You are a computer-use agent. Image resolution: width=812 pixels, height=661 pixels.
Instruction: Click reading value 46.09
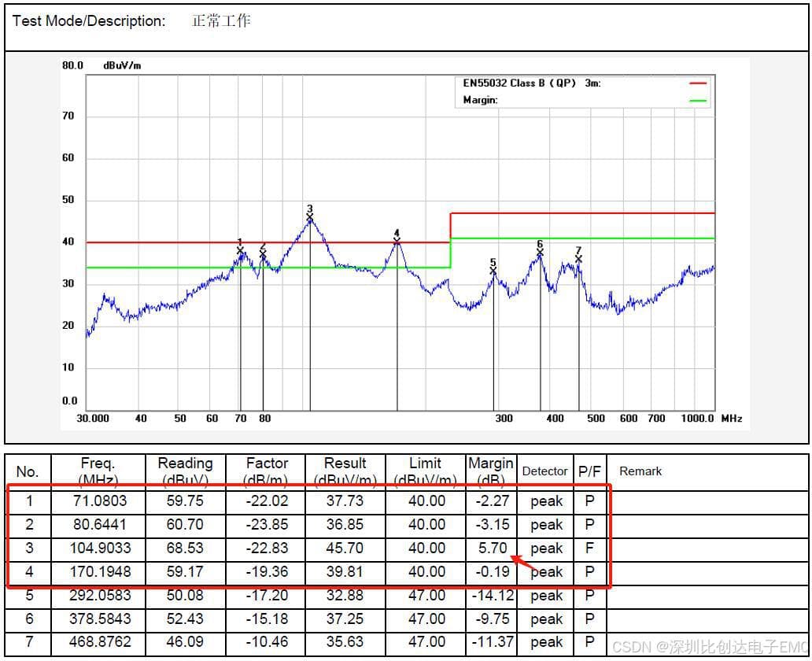185,642
